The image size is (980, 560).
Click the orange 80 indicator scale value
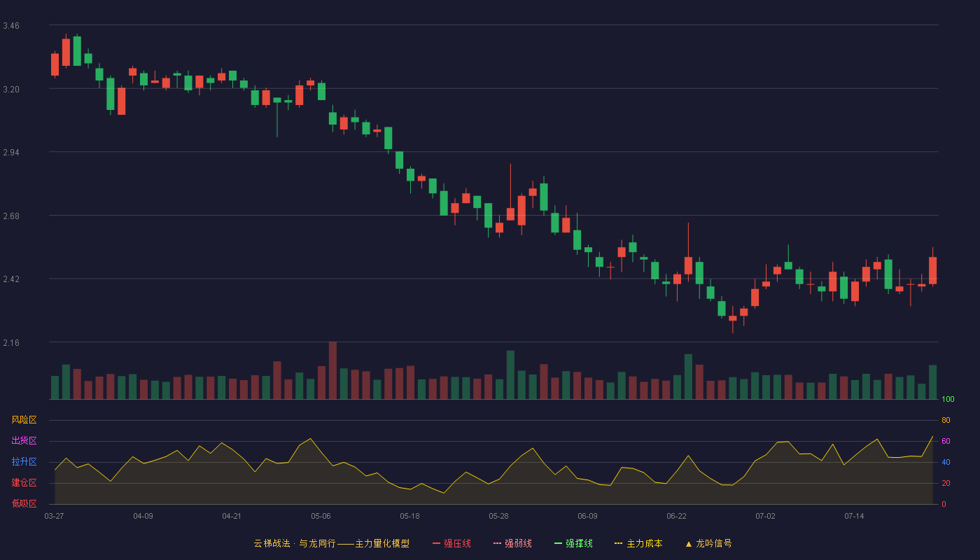[x=946, y=420]
